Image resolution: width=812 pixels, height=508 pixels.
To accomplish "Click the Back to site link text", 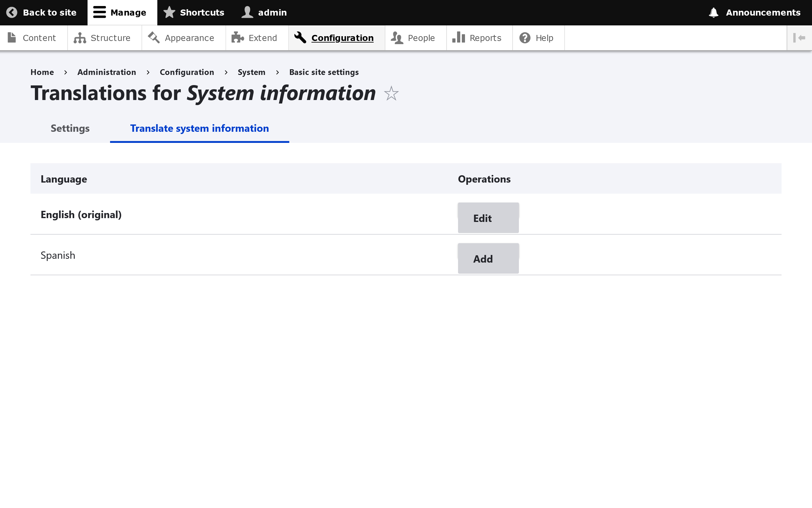I will tap(50, 12).
